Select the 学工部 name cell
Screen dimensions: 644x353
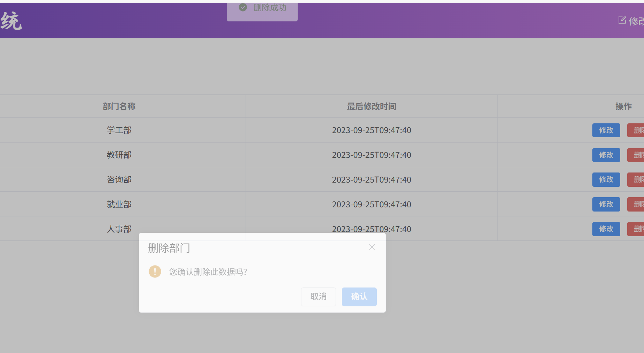point(119,130)
